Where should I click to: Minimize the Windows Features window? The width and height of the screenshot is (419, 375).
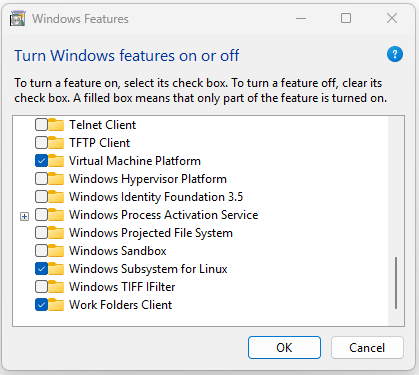tap(301, 18)
